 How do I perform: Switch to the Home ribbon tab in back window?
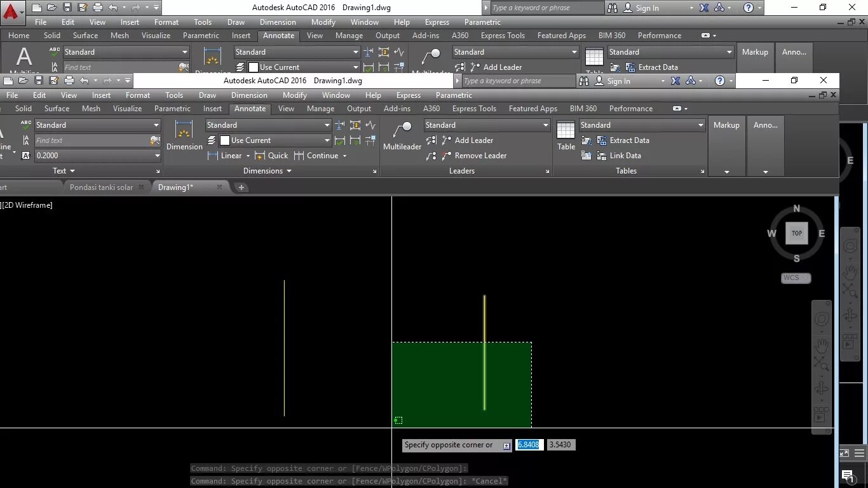[18, 36]
